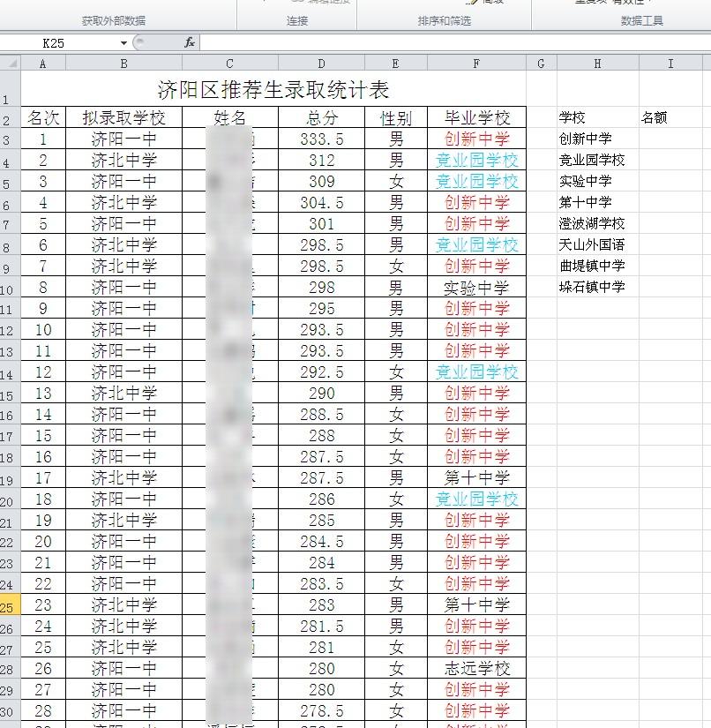Click the 姓名 header cell
Image resolution: width=711 pixels, height=728 pixels.
tap(229, 117)
